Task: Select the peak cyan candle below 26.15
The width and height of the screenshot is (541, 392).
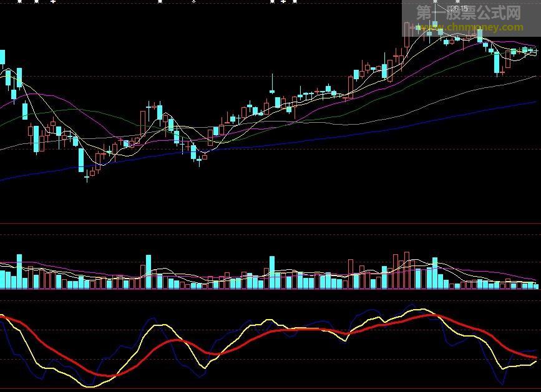Action: 435,24
